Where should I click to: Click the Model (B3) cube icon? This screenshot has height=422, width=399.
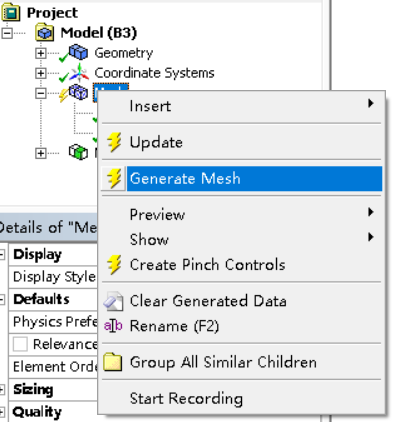click(x=45, y=32)
